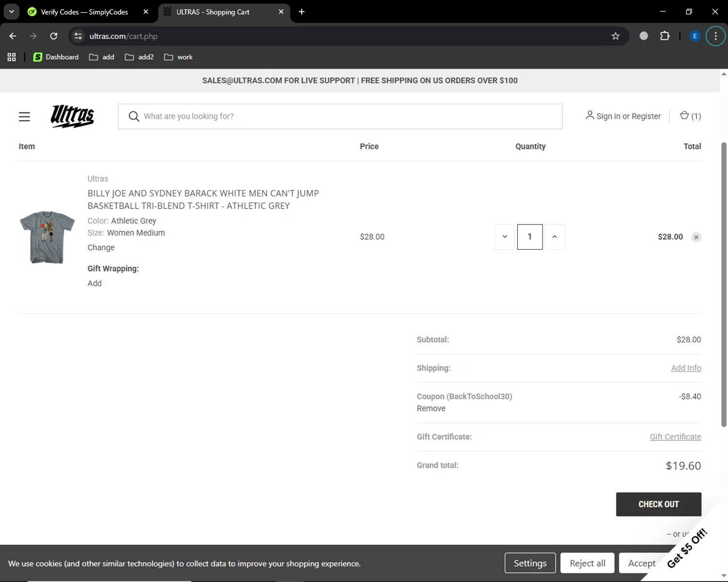Image resolution: width=728 pixels, height=582 pixels.
Task: Click the CHECK OUT button
Action: [659, 504]
